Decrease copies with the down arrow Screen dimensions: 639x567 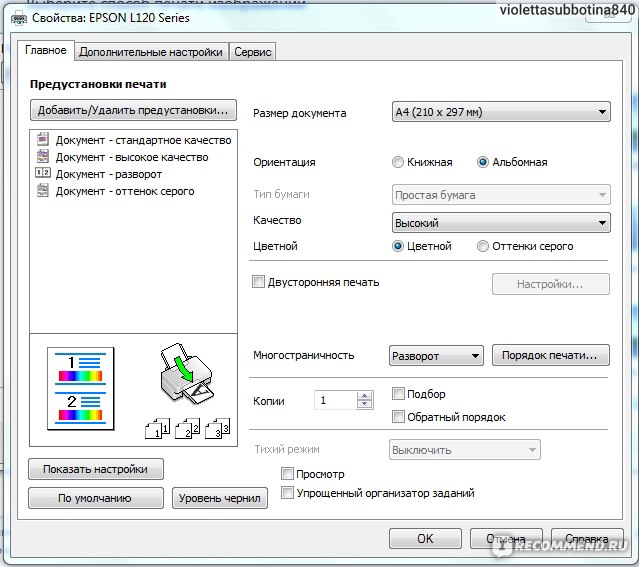[364, 404]
